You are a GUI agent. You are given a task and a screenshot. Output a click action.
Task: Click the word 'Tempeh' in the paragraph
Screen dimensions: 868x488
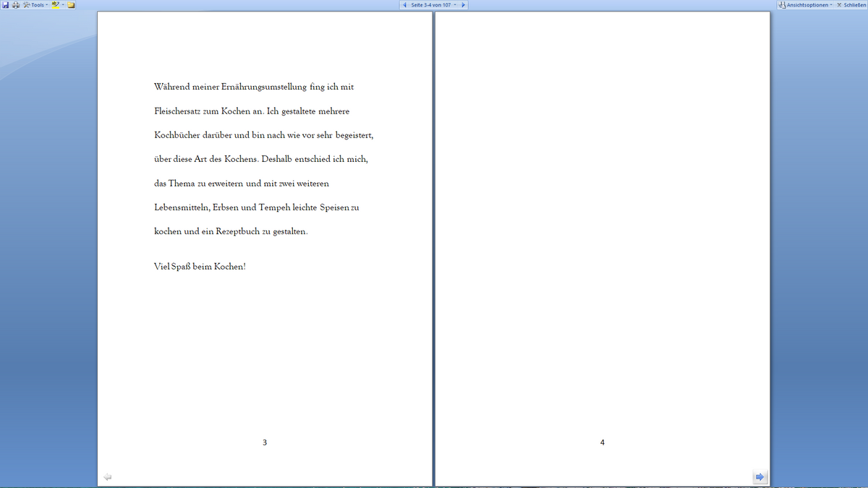click(275, 207)
